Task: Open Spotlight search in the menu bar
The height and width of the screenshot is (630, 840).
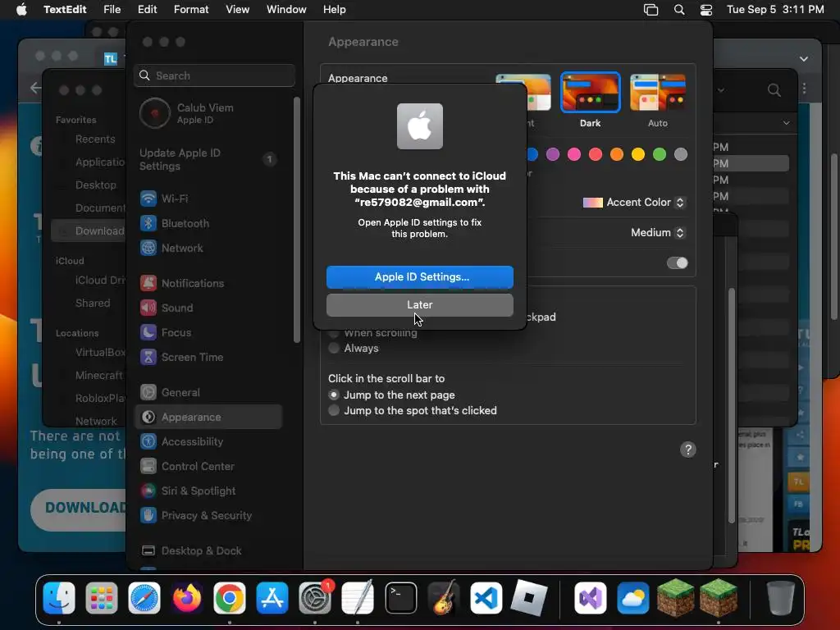Action: 678,10
